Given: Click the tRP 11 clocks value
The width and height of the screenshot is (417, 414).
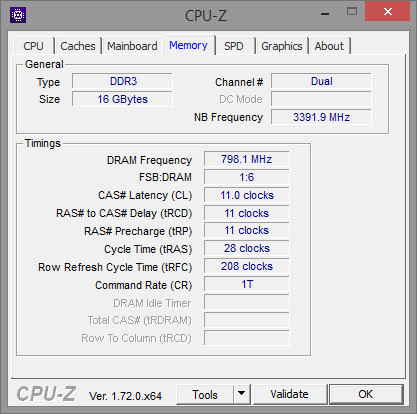Looking at the screenshot, I should pyautogui.click(x=247, y=230).
